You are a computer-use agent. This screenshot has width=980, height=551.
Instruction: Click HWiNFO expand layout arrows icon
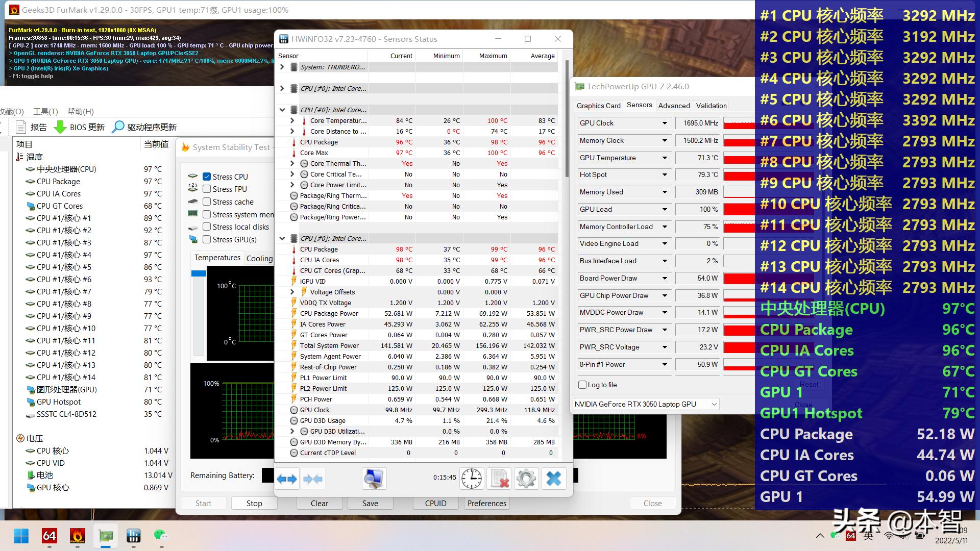pyautogui.click(x=287, y=479)
